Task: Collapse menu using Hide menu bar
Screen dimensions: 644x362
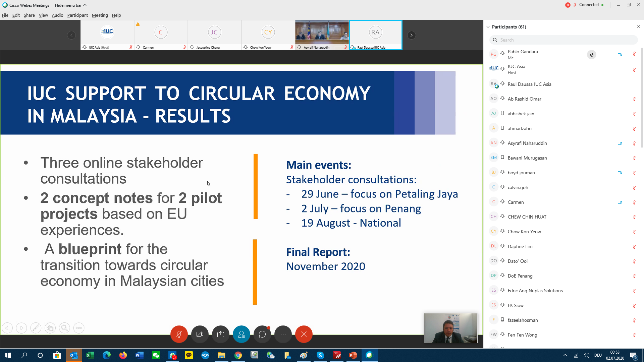Action: [70, 5]
